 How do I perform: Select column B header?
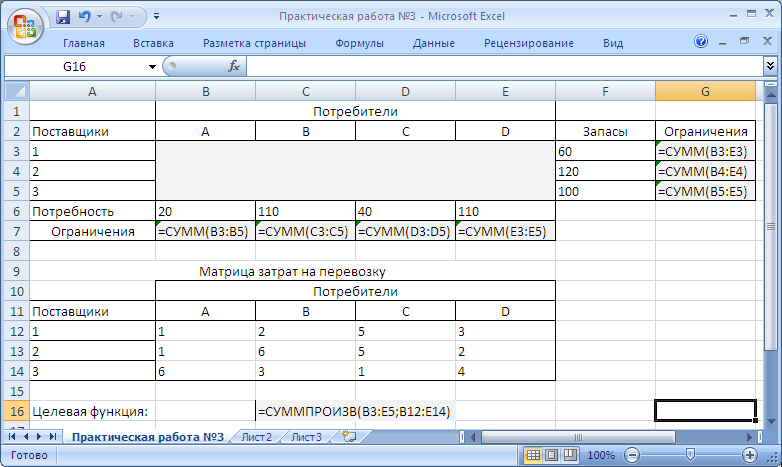[205, 91]
